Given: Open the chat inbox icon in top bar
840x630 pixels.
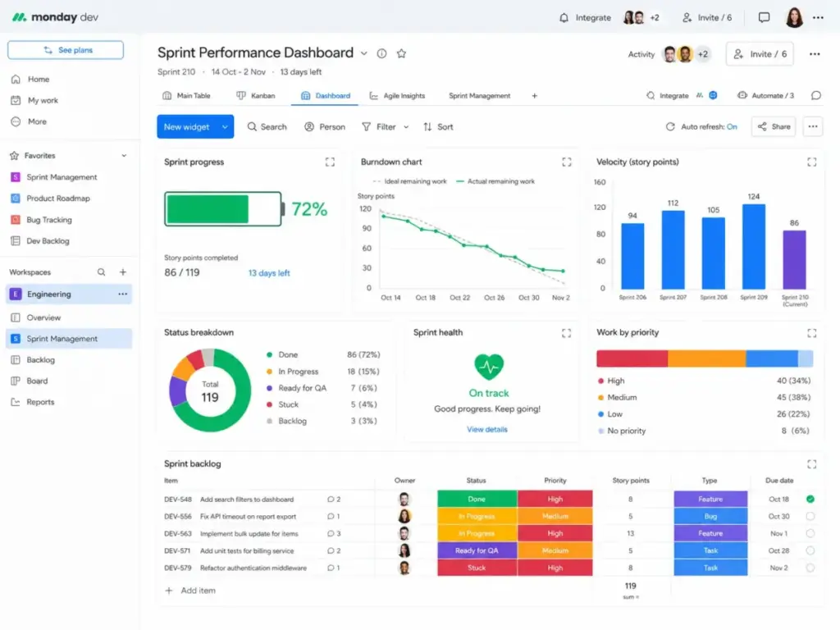Looking at the screenshot, I should point(764,18).
